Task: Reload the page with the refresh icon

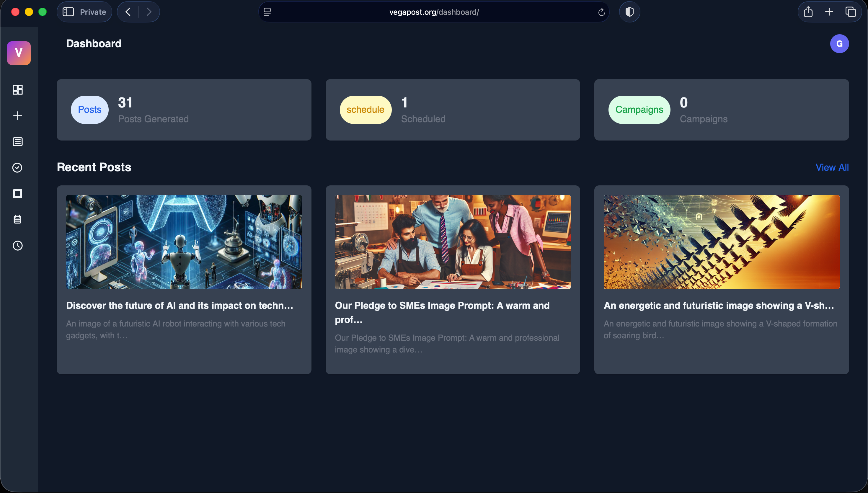Action: [602, 12]
